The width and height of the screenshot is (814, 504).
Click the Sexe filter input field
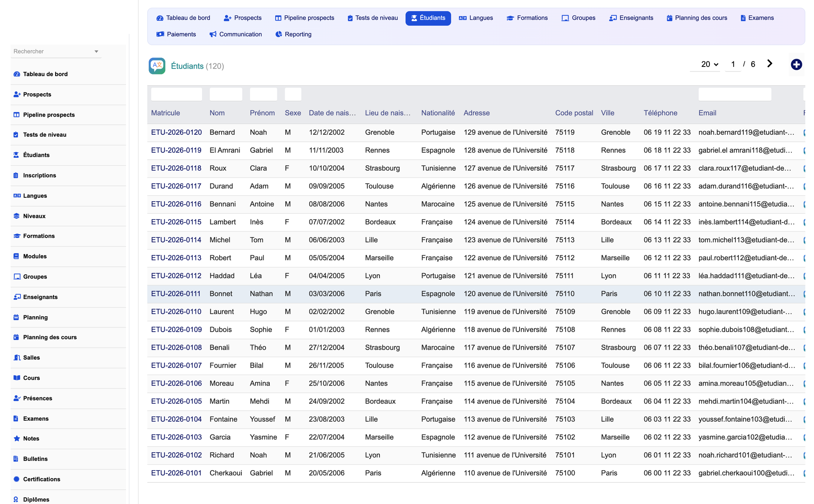[293, 94]
